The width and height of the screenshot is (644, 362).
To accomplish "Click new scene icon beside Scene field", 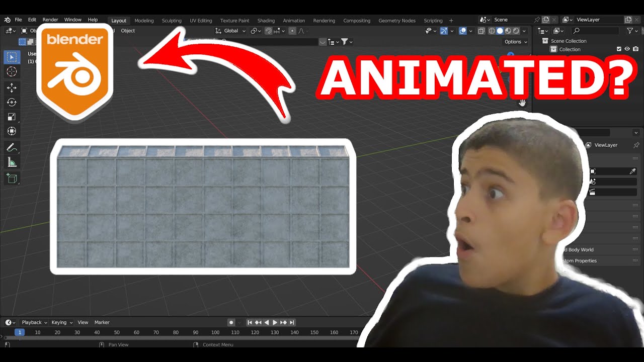I will (x=546, y=20).
